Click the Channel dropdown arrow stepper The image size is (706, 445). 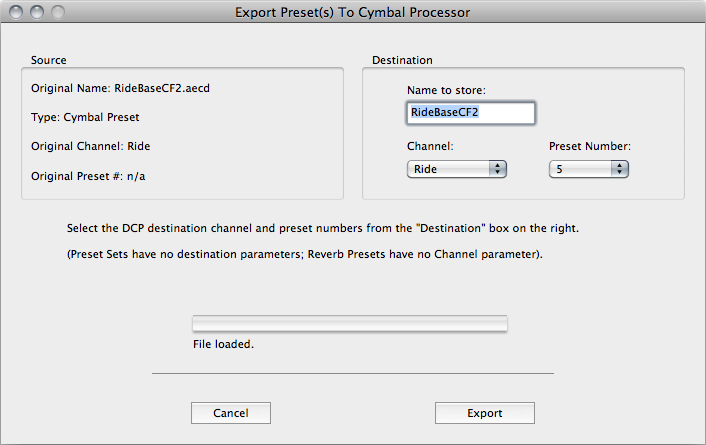pyautogui.click(x=497, y=170)
